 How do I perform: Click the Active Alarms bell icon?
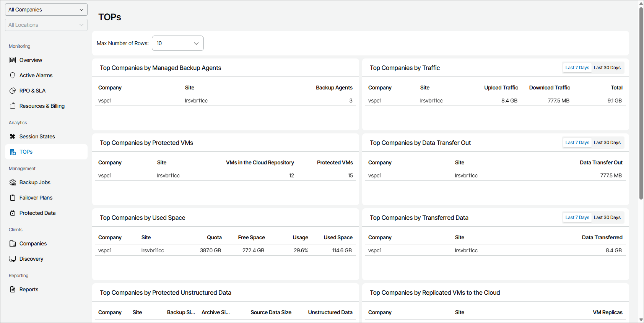pos(13,75)
